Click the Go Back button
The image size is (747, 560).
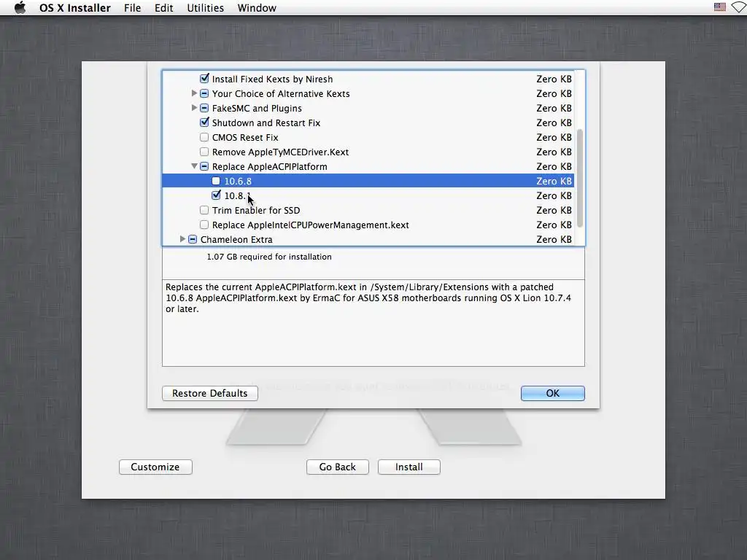tap(337, 467)
